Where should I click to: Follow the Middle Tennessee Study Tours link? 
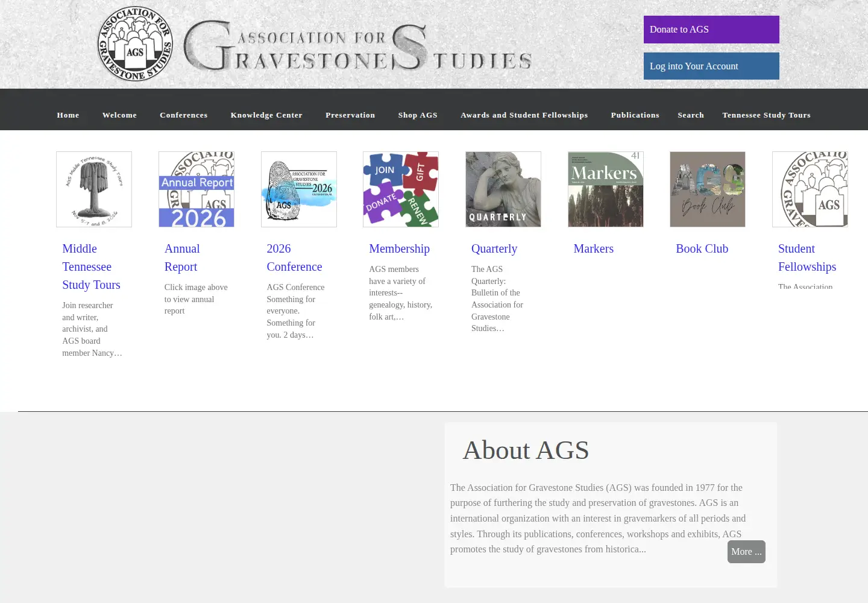click(x=91, y=267)
